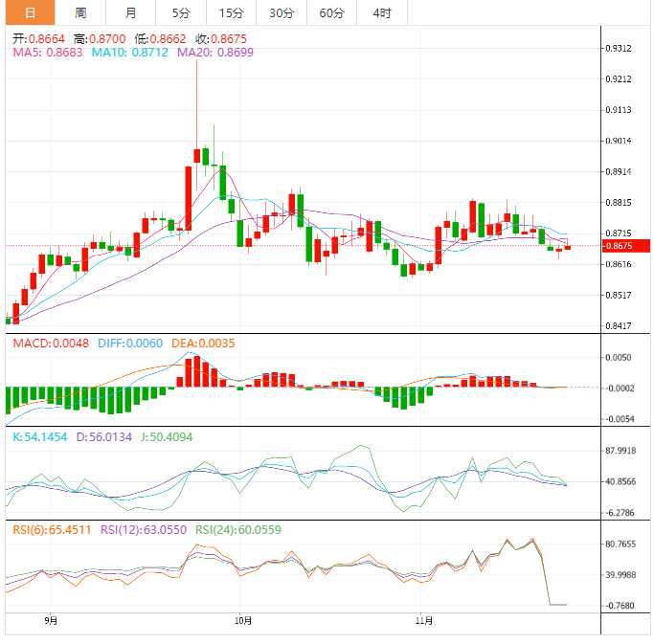Image resolution: width=654 pixels, height=644 pixels.
Task: Click the high price 高:0.8700
Action: click(x=100, y=39)
